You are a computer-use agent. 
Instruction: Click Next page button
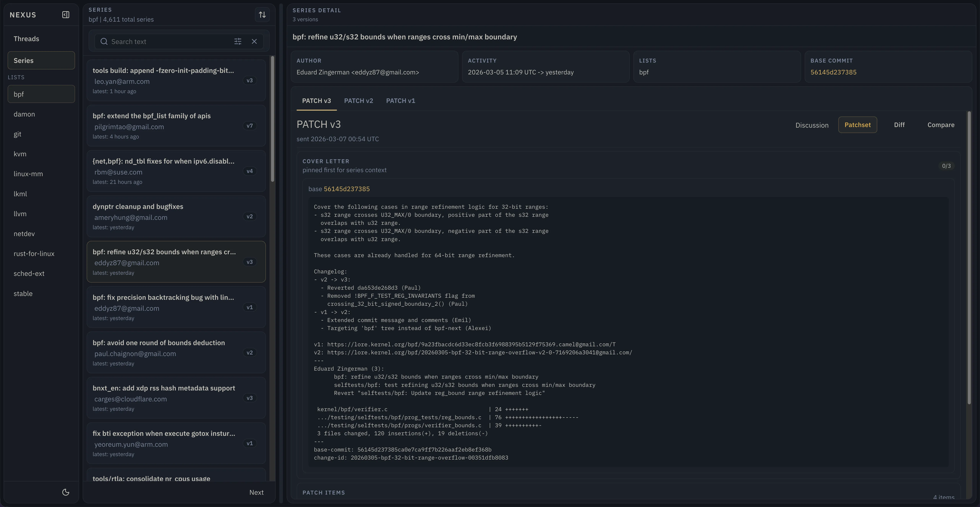256,492
